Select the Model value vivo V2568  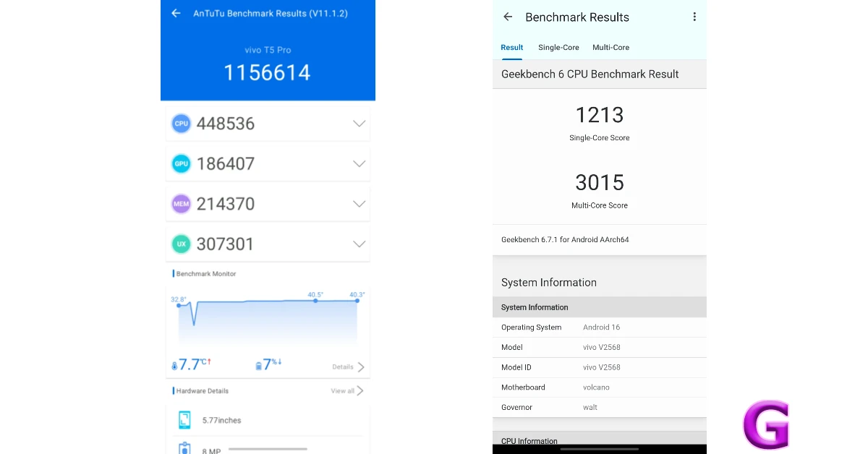602,348
